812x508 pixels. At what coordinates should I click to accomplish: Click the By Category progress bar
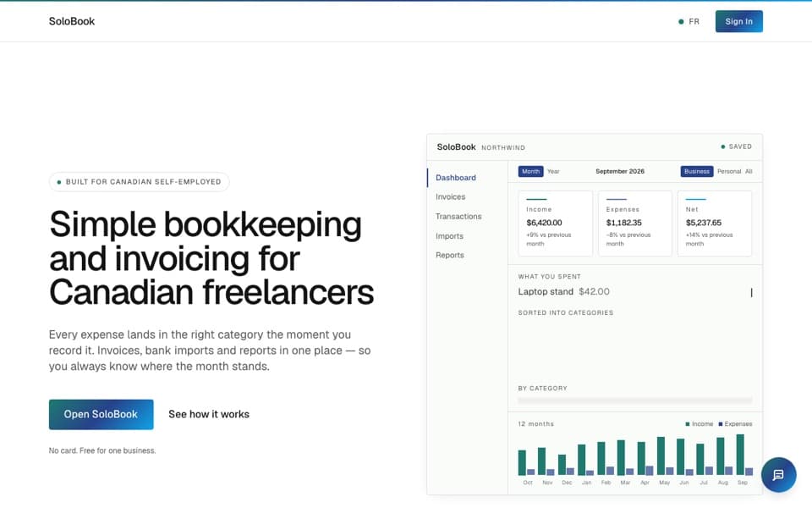[635, 400]
